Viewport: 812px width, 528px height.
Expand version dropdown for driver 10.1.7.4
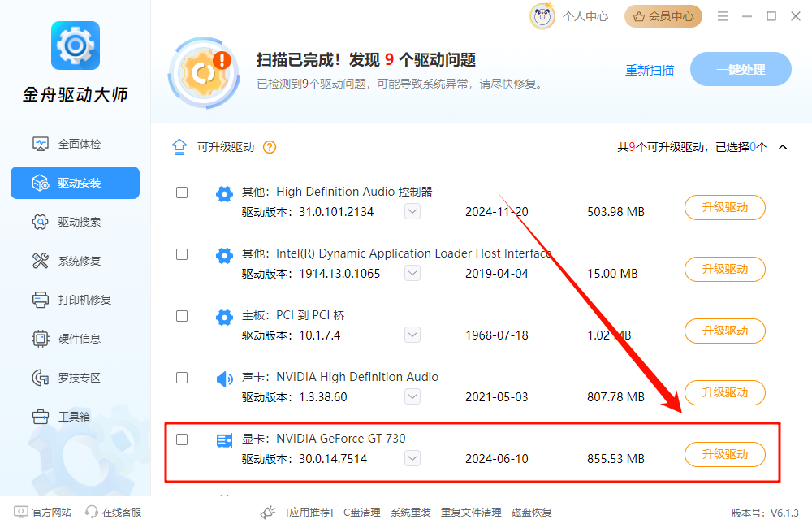pyautogui.click(x=412, y=335)
